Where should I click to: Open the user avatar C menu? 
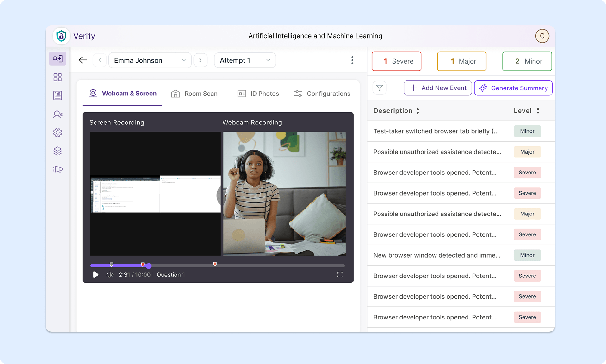(x=542, y=36)
